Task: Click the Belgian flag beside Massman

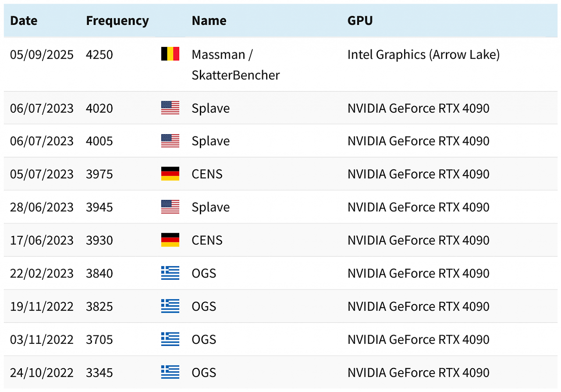Action: click(170, 54)
